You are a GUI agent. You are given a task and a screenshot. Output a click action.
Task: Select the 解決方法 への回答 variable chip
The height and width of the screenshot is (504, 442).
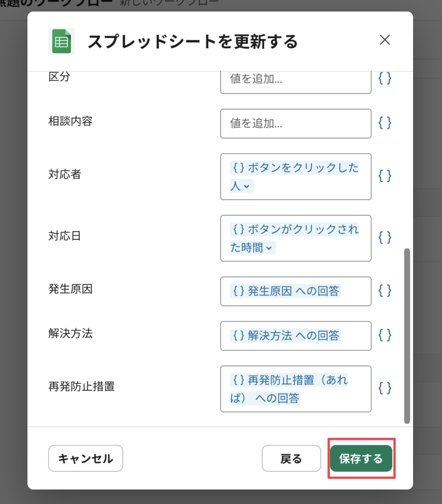click(x=286, y=335)
